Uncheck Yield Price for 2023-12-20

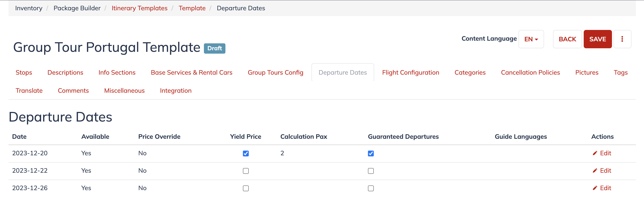coord(246,153)
